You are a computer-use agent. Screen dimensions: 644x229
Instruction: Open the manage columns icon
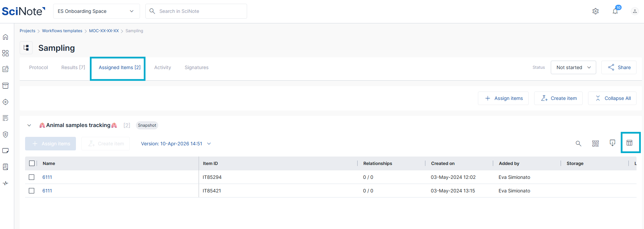[629, 143]
